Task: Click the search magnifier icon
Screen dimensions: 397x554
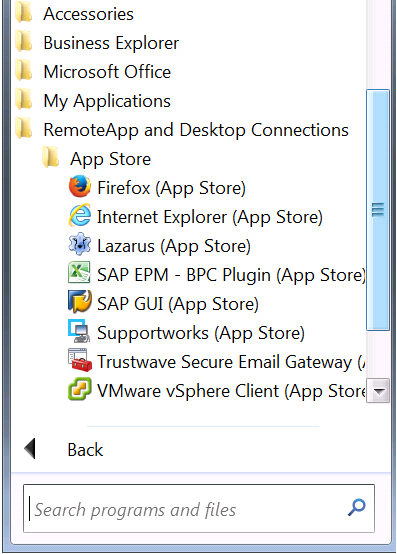Action: (x=357, y=507)
